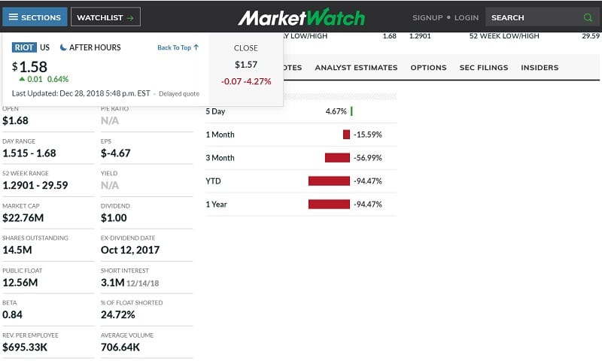Click the MarketWatch logo
602x364 pixels.
(x=301, y=17)
